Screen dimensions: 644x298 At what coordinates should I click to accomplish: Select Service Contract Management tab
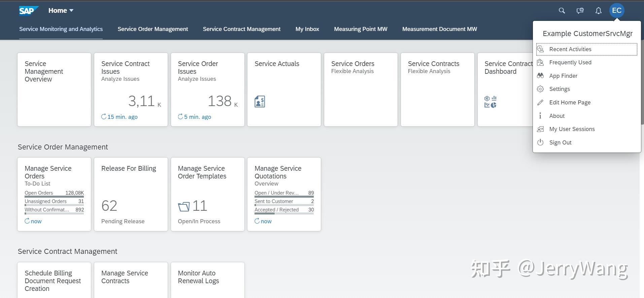pos(241,29)
